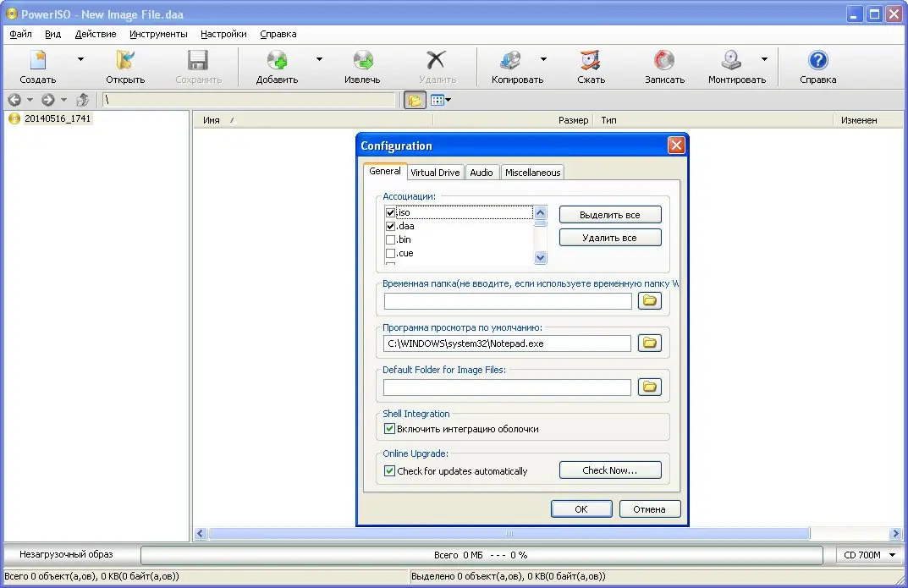Screen dimensions: 908x588
Task: Open the temporary folder browse icon
Action: 649,300
